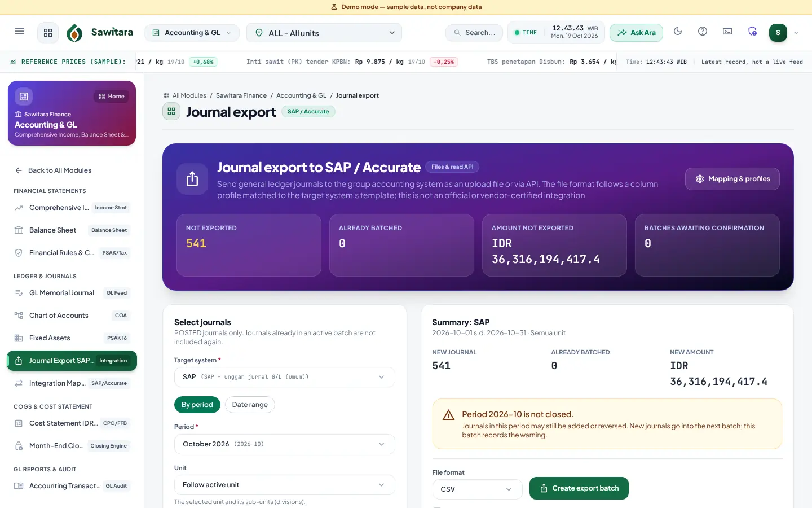The height and width of the screenshot is (508, 812).
Task: Open Mapping & profiles
Action: pyautogui.click(x=732, y=179)
